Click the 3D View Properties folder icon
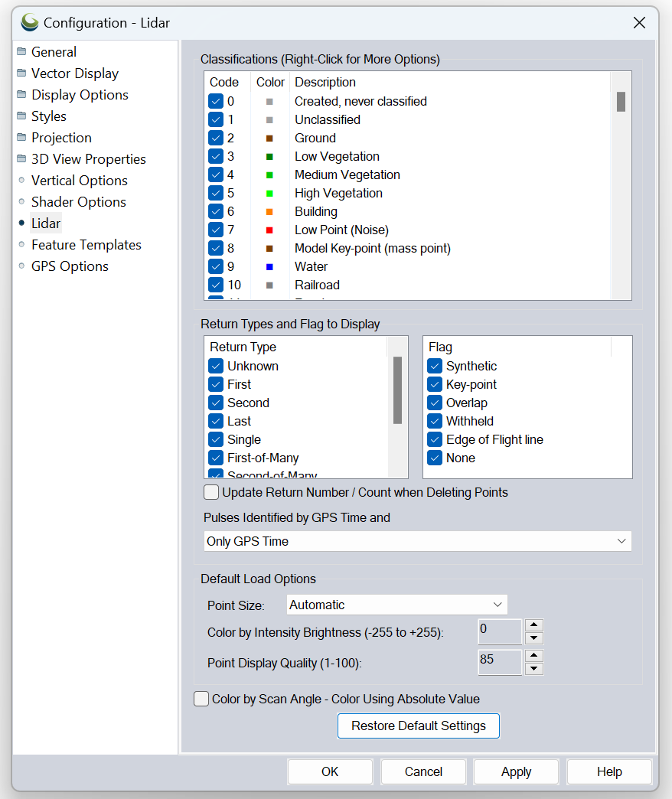 pyautogui.click(x=21, y=159)
